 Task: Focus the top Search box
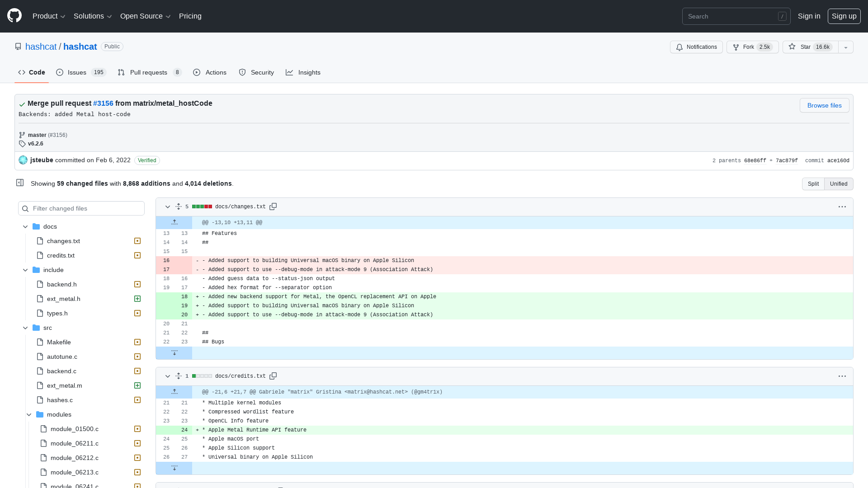[736, 16]
